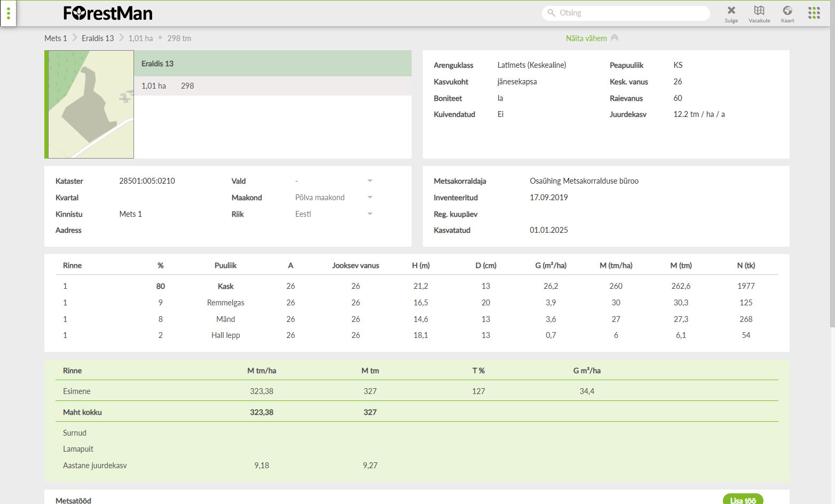835x504 pixels.
Task: Select the Eraldis 13 header row
Action: click(272, 64)
